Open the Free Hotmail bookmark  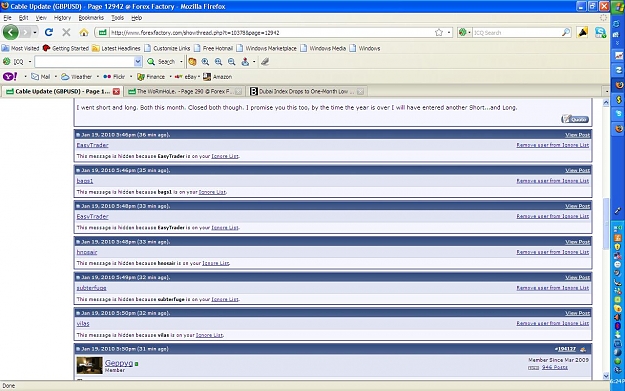point(213,48)
